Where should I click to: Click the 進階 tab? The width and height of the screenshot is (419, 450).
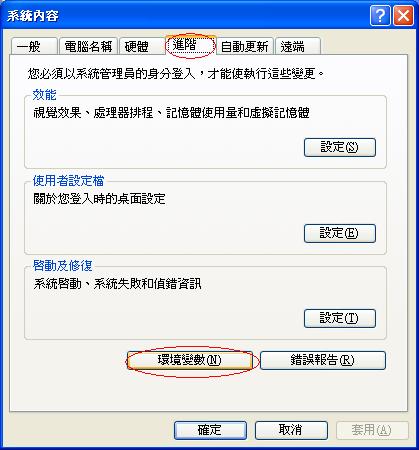tap(190, 45)
